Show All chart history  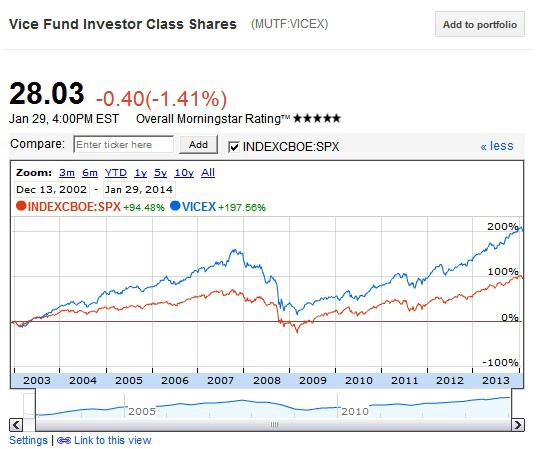(208, 173)
